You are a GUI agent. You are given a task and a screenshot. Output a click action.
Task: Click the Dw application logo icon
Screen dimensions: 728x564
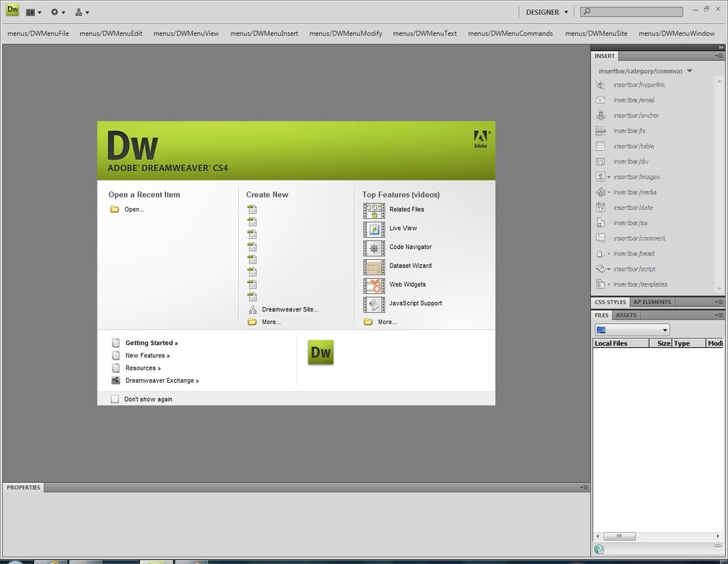pyautogui.click(x=12, y=10)
